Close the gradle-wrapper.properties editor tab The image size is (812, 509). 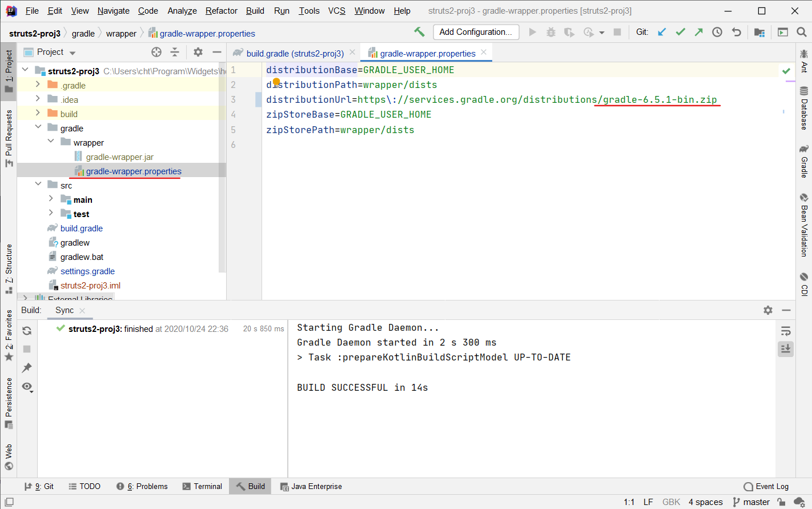[484, 52]
